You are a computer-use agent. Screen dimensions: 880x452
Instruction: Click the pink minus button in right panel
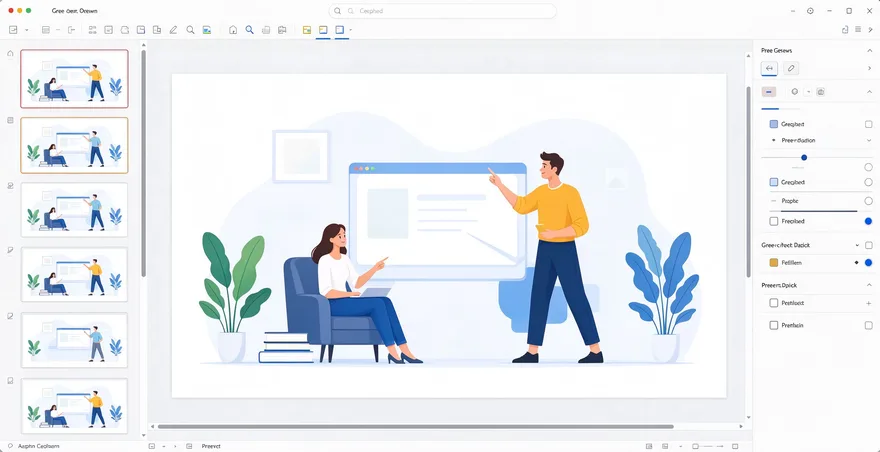[768, 92]
